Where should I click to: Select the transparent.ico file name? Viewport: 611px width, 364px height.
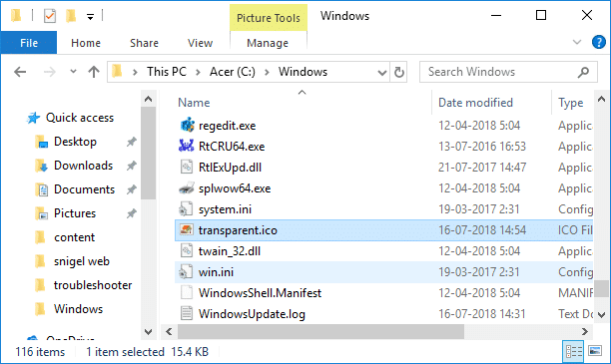(238, 230)
